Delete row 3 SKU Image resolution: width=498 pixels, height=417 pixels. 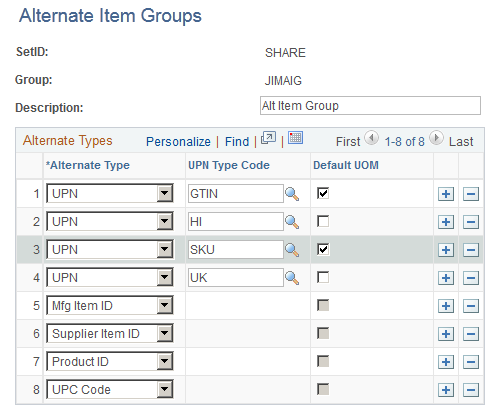pos(471,250)
